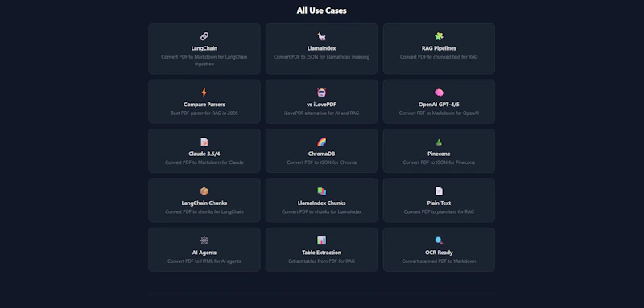Click 'Convert PDF to Markdown for OpenAI' text
This screenshot has width=644, height=308.
click(439, 113)
